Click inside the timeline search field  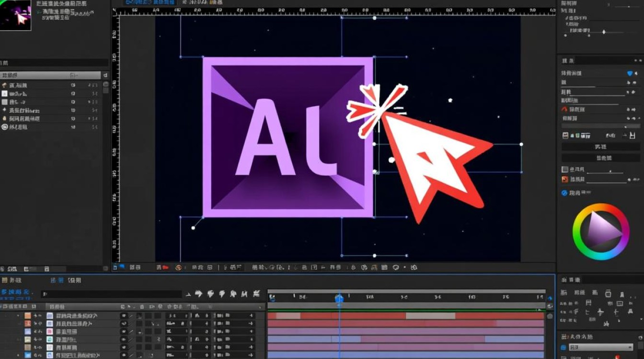(x=111, y=294)
